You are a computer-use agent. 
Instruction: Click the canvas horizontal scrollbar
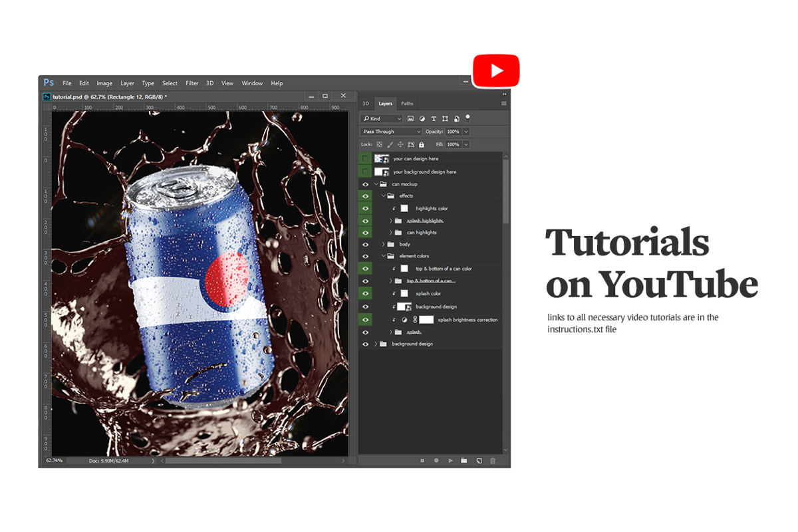[223, 460]
